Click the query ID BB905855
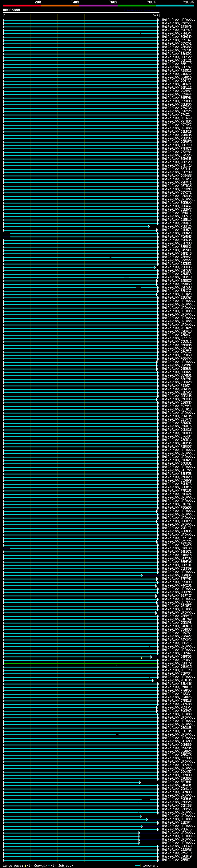Viewport: 197px width, 868px height. [x=11, y=10]
